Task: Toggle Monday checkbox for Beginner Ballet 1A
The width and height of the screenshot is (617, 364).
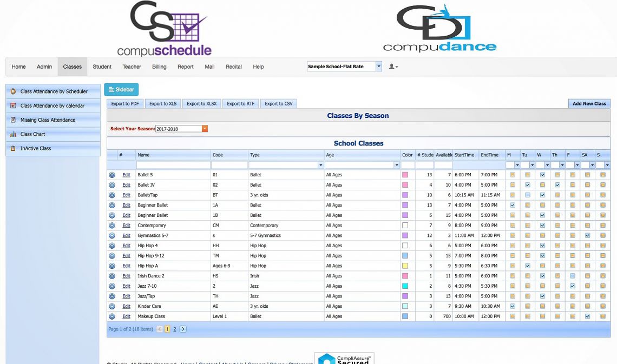Action: (513, 206)
